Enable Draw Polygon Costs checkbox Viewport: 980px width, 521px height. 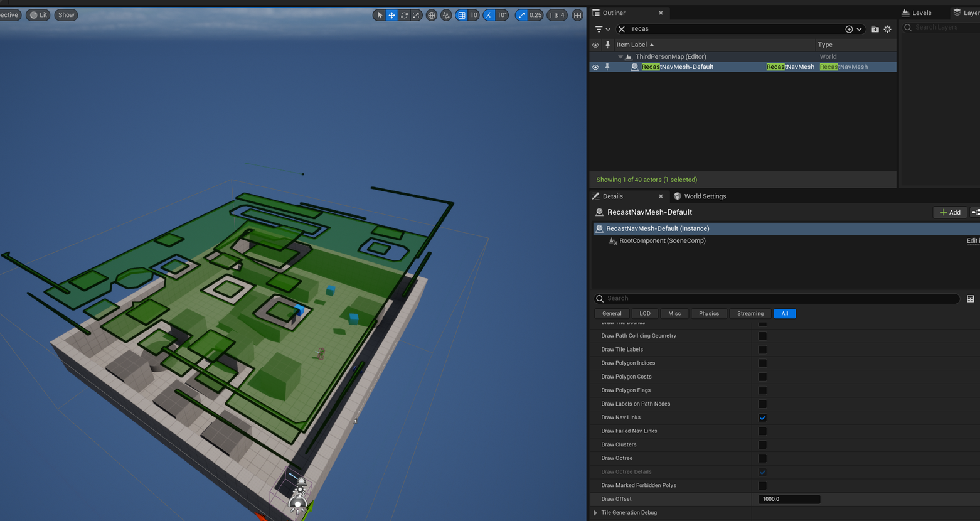point(762,377)
